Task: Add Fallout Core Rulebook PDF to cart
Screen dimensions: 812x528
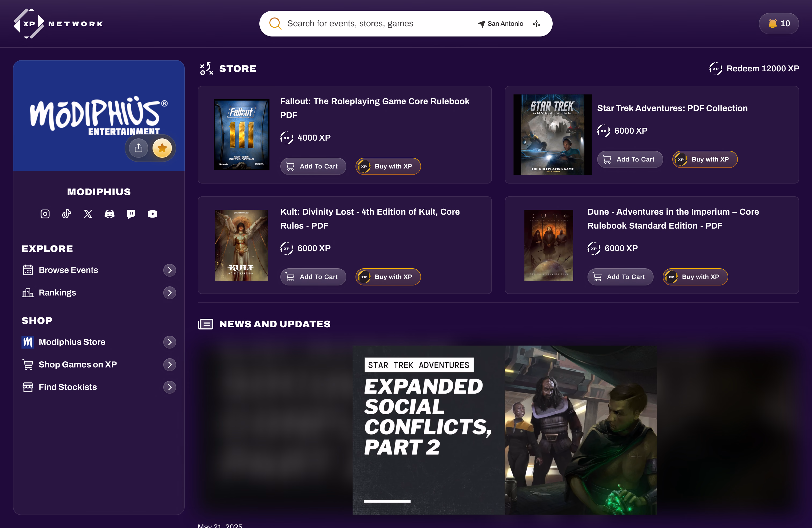Action: (313, 166)
